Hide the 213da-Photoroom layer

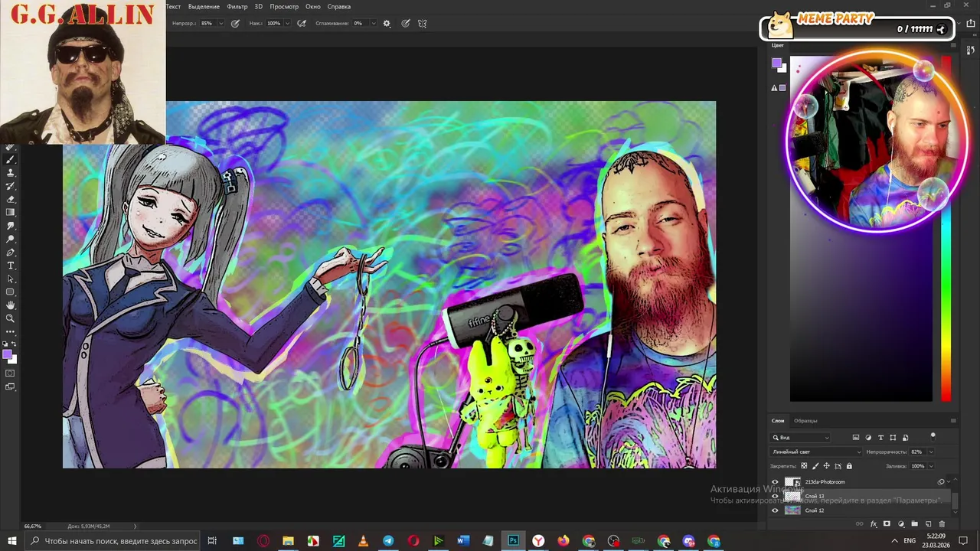(x=775, y=482)
